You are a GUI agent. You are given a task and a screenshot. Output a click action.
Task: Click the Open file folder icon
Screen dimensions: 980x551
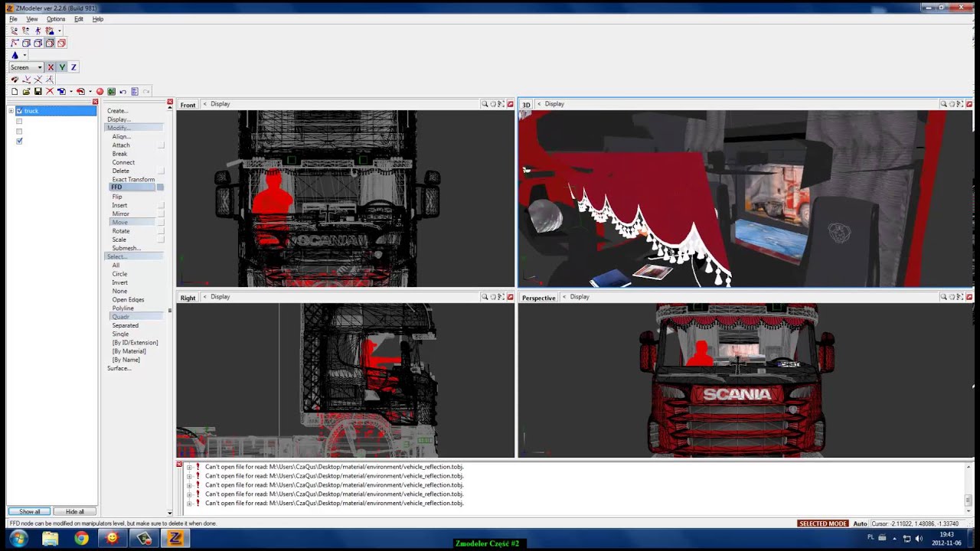(26, 91)
